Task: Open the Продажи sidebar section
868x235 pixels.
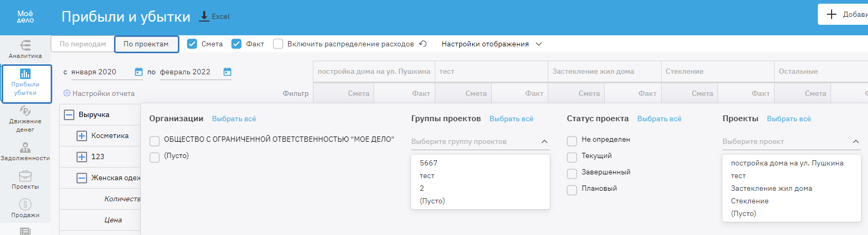Action: point(25,208)
